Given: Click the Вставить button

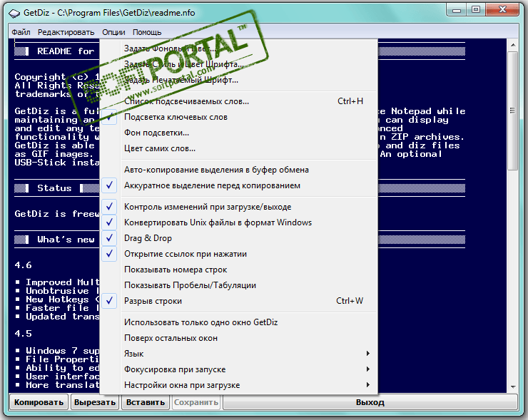Looking at the screenshot, I should tap(146, 402).
